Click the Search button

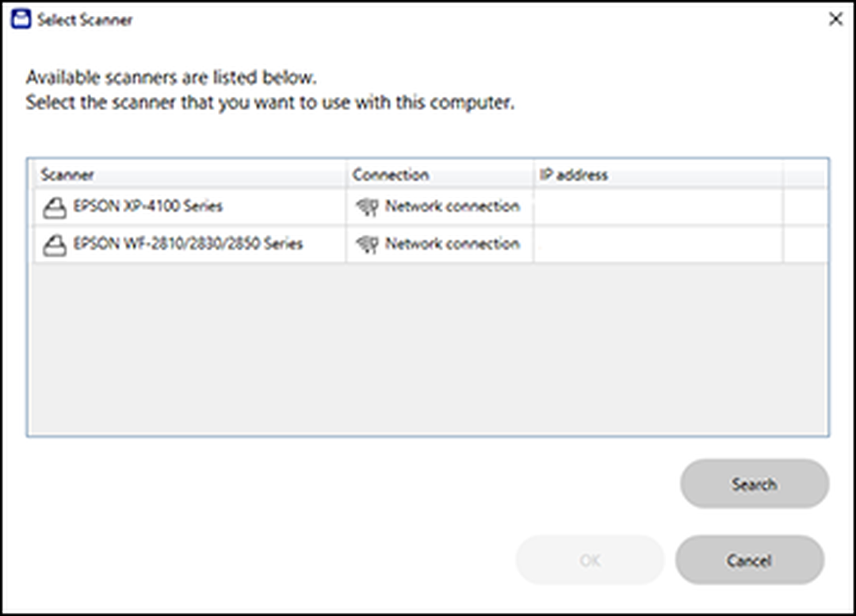click(x=755, y=484)
